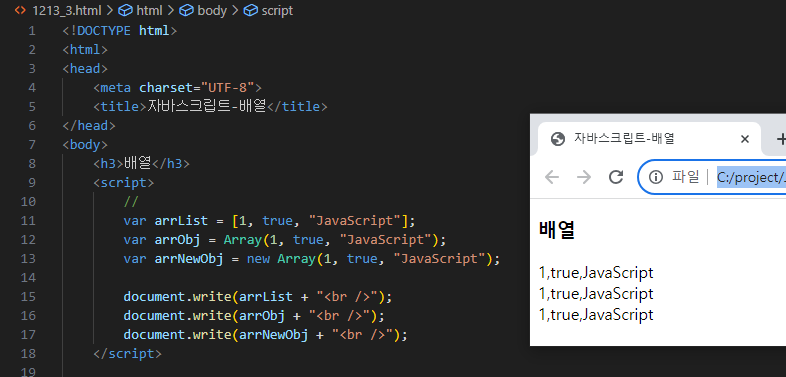Click the document.write(arrObj) line
This screenshot has width=786, height=377.
254,315
